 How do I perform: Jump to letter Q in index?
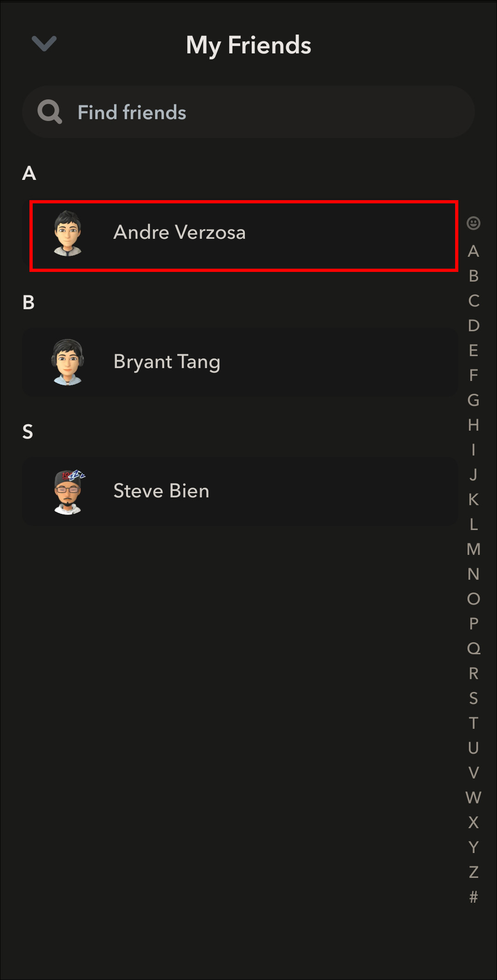(x=474, y=649)
